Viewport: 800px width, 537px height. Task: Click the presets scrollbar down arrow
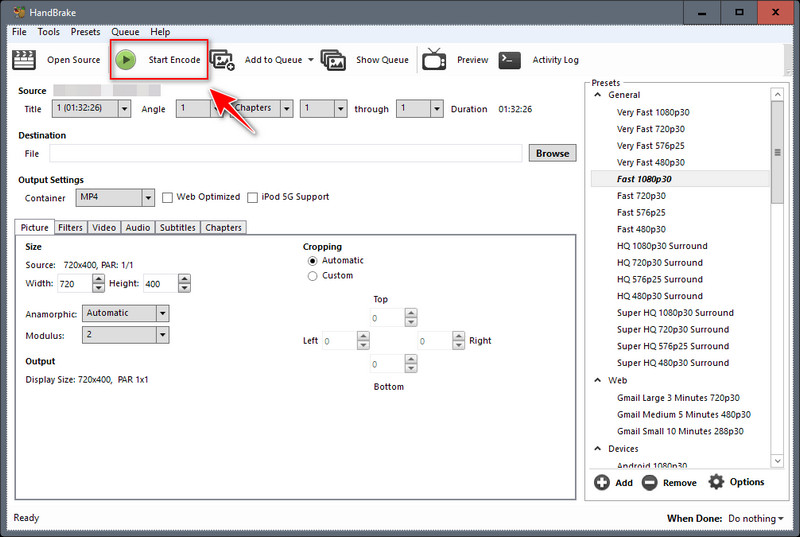(777, 461)
